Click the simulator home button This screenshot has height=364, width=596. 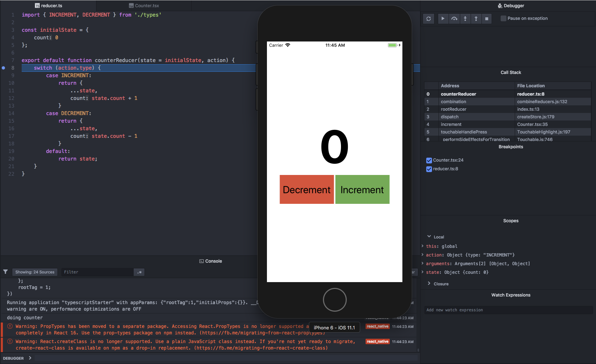(x=334, y=299)
